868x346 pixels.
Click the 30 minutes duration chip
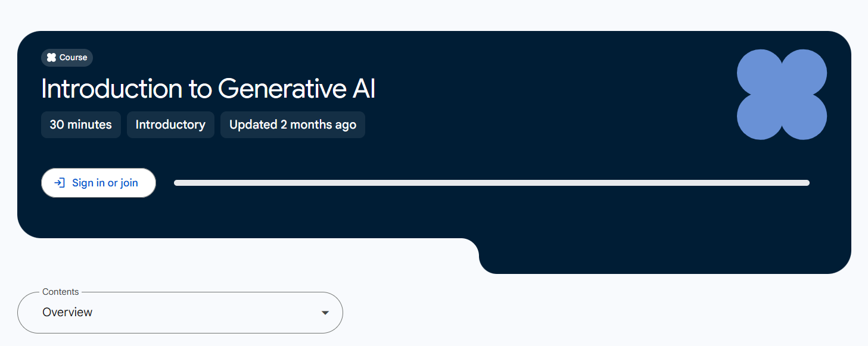click(x=80, y=124)
